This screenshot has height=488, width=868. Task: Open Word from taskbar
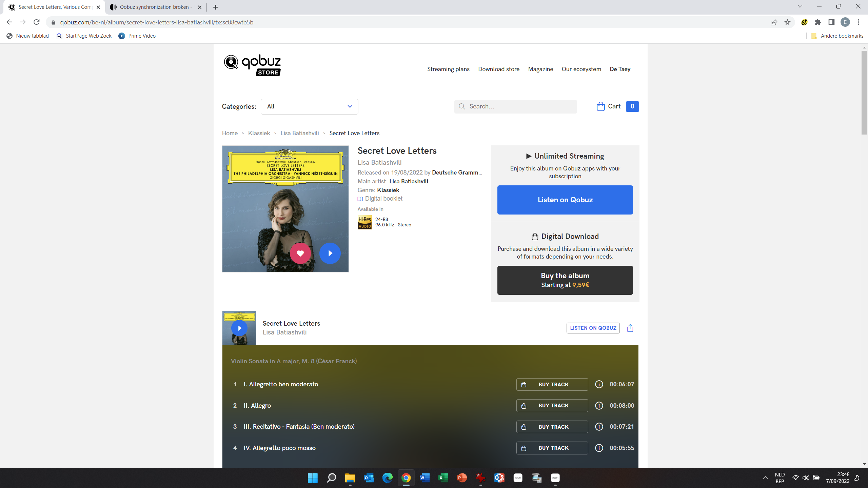click(425, 478)
